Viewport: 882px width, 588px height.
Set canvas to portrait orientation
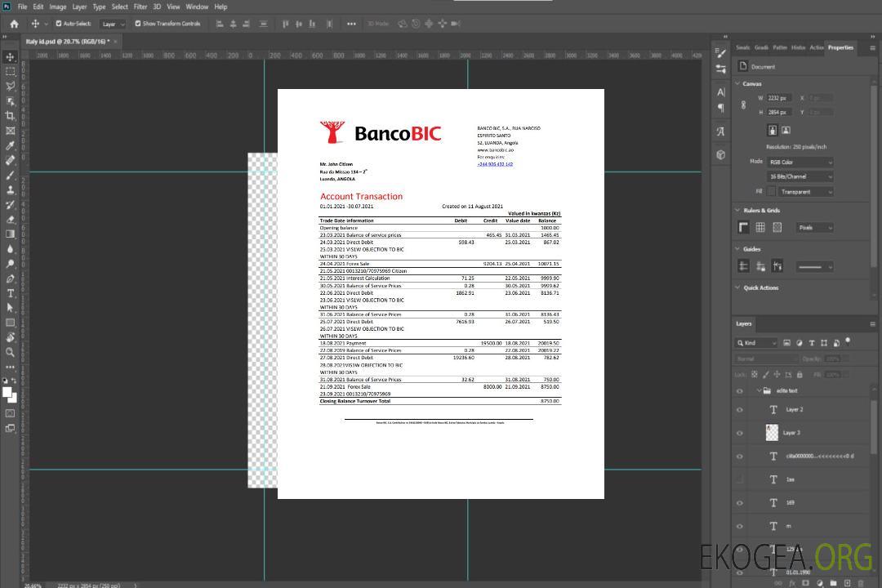tap(773, 131)
